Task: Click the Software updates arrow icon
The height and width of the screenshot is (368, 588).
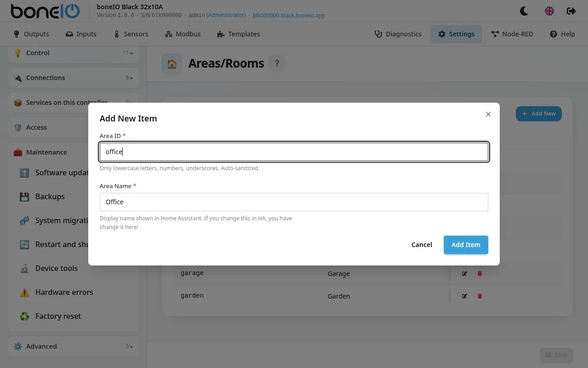Action: [x=24, y=172]
